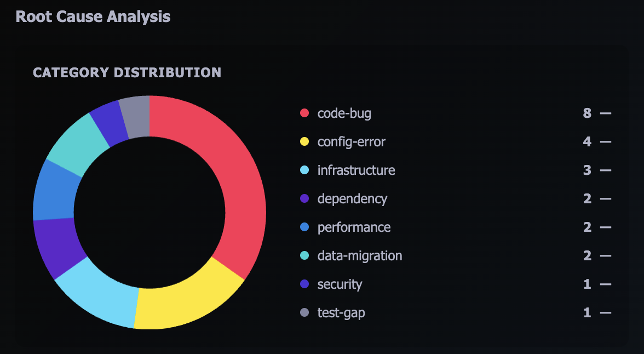
Task: Click the dash icon beside code-bug count
Action: pyautogui.click(x=605, y=113)
